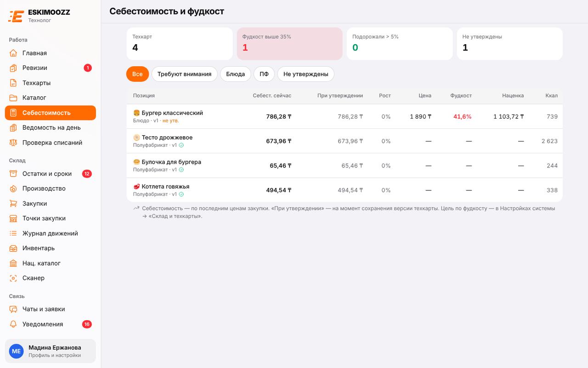The width and height of the screenshot is (588, 368).
Task: Click the Закупки cart icon
Action: click(x=13, y=204)
